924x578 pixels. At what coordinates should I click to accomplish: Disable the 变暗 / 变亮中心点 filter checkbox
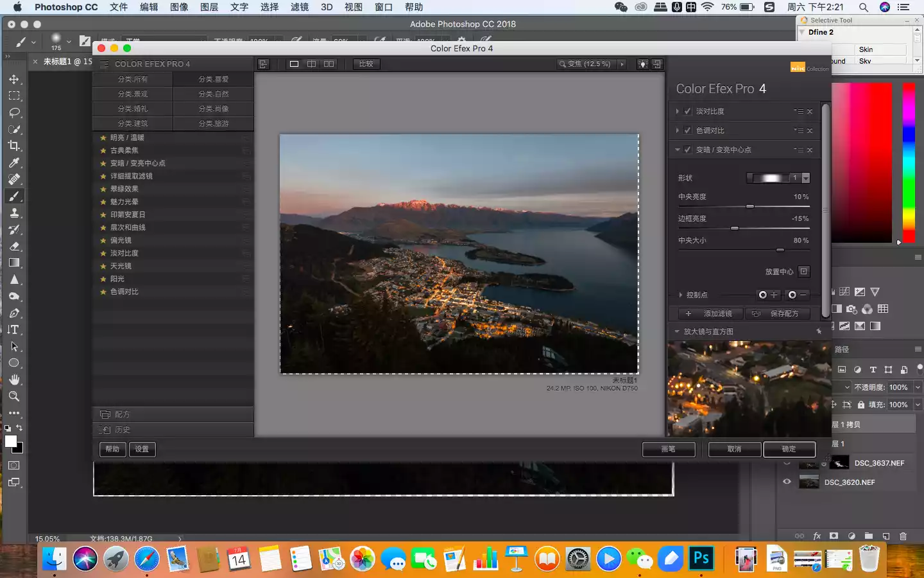pyautogui.click(x=688, y=150)
